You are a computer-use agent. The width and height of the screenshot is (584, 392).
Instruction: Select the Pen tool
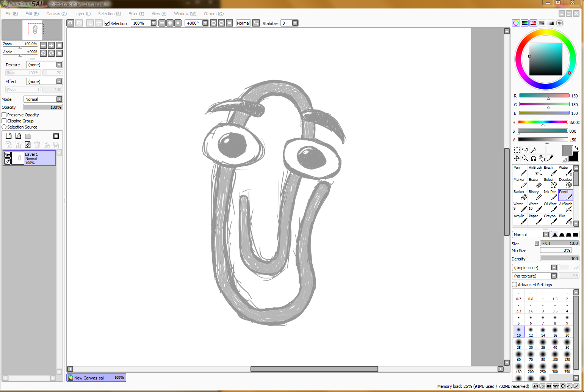click(x=520, y=171)
